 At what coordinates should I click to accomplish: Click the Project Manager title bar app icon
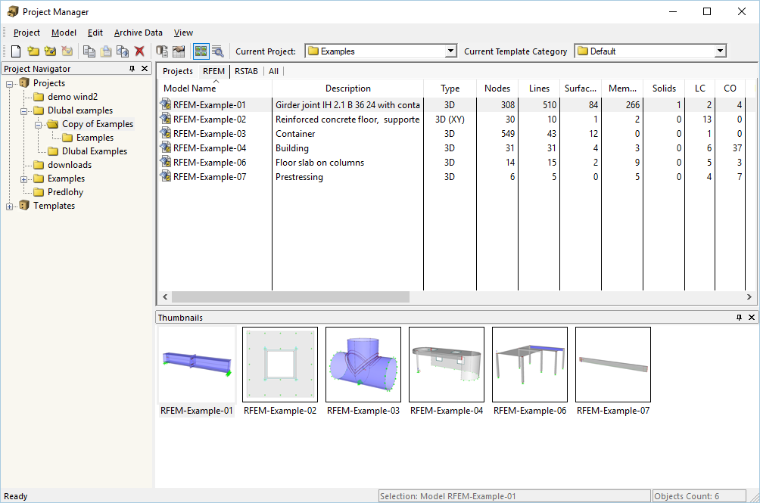(x=13, y=12)
